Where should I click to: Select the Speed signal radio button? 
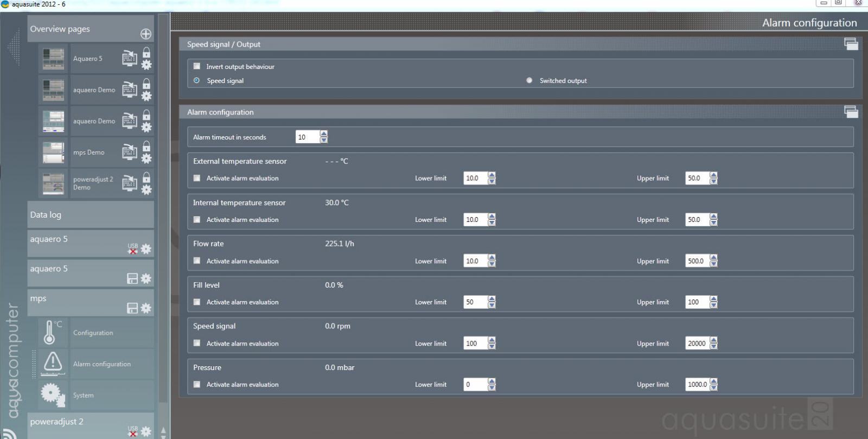(197, 80)
